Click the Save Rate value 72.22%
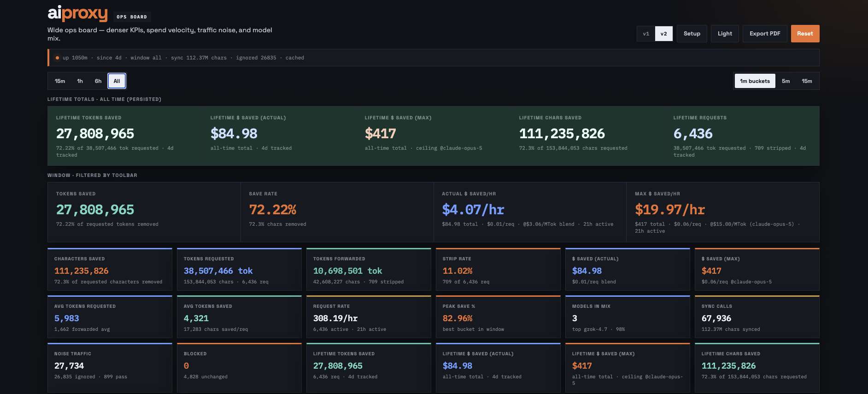The height and width of the screenshot is (394, 868). (273, 210)
